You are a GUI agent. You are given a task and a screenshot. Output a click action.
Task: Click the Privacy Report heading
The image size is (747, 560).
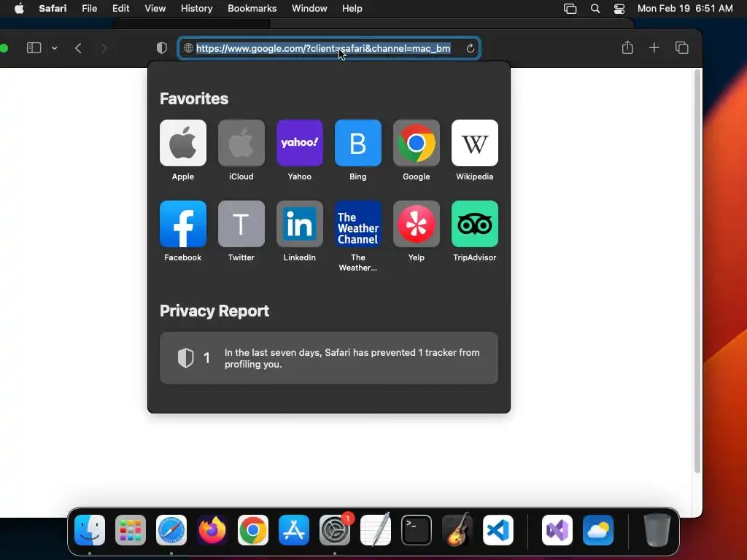point(214,311)
